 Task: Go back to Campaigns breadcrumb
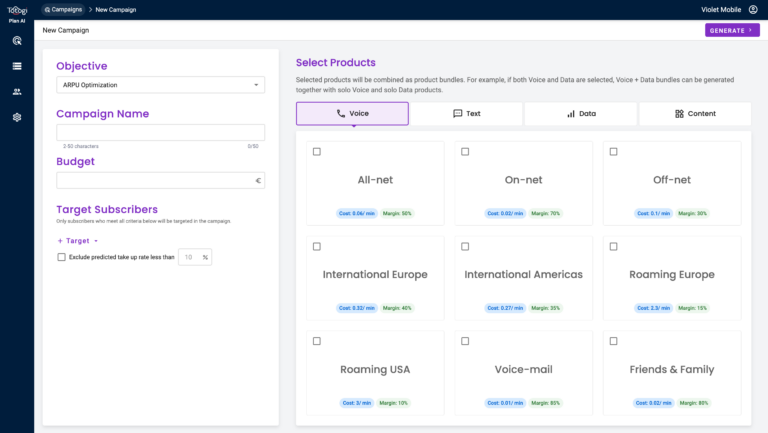[x=63, y=9]
